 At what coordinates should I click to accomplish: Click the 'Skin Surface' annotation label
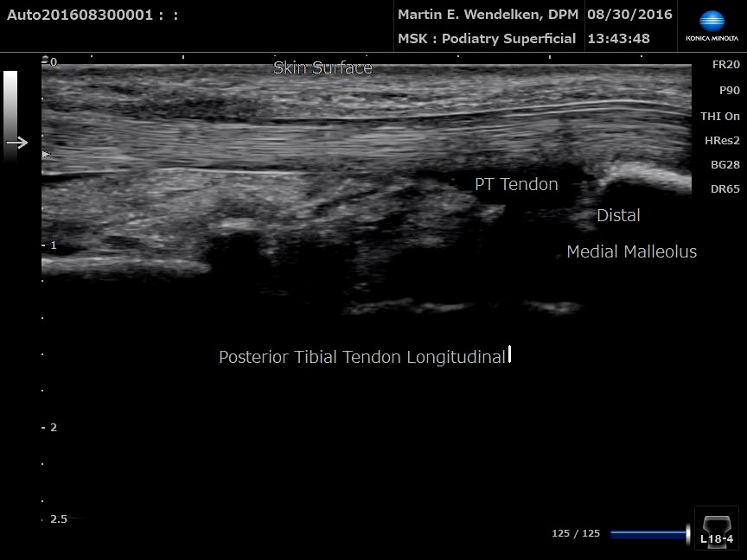(322, 67)
